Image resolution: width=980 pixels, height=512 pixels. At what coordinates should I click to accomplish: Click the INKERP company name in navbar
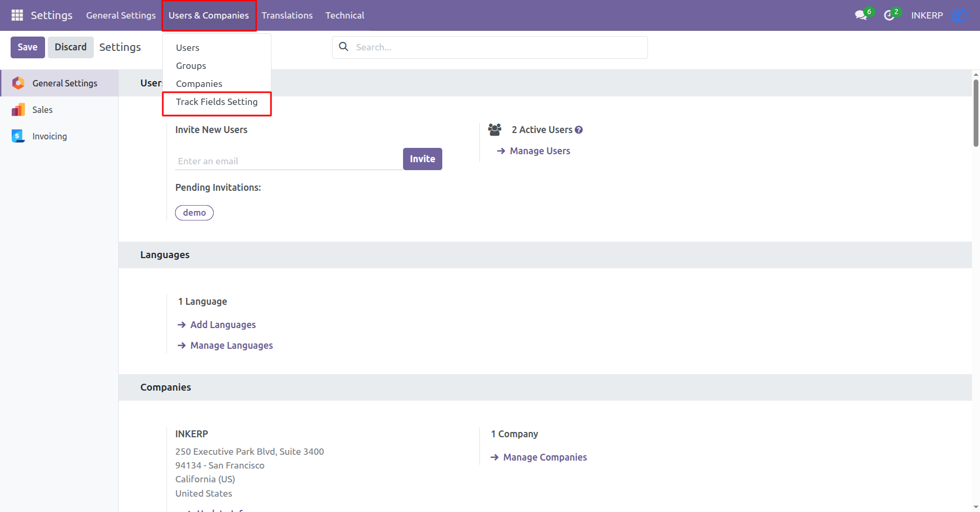(927, 15)
